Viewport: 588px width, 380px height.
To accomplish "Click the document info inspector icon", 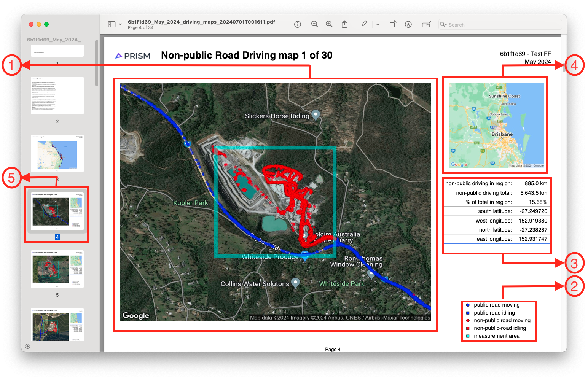I will tap(298, 24).
